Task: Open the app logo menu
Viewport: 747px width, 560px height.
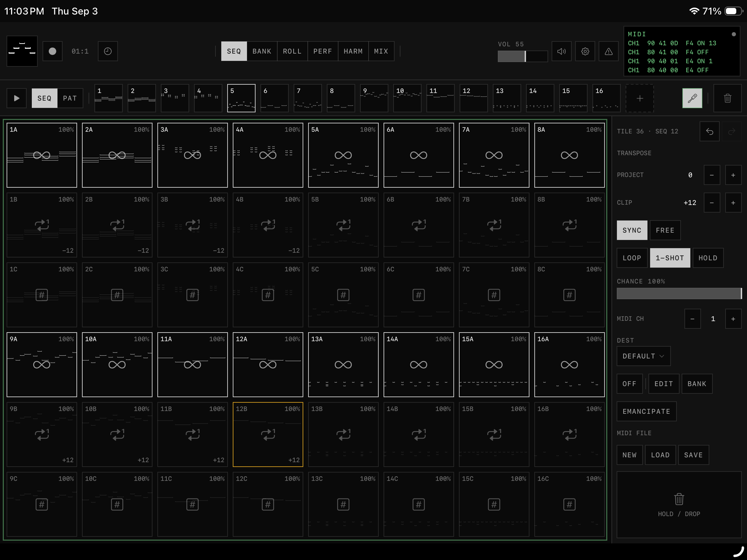Action: coord(22,51)
